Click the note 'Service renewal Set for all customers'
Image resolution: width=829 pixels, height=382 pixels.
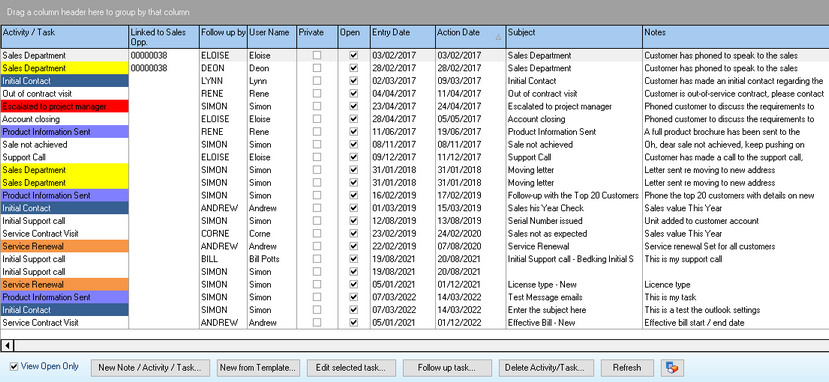click(x=735, y=246)
